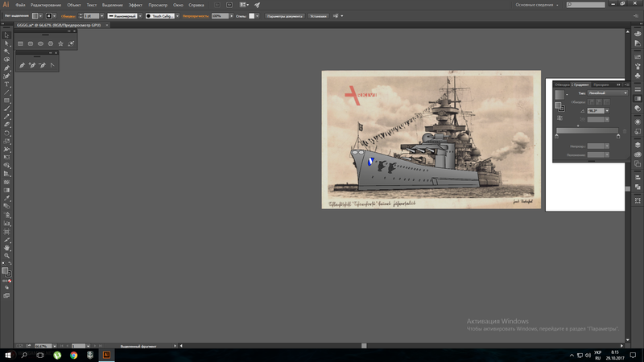This screenshot has height=362, width=644.
Task: Apply gradient across stroke option
Action: [x=607, y=102]
